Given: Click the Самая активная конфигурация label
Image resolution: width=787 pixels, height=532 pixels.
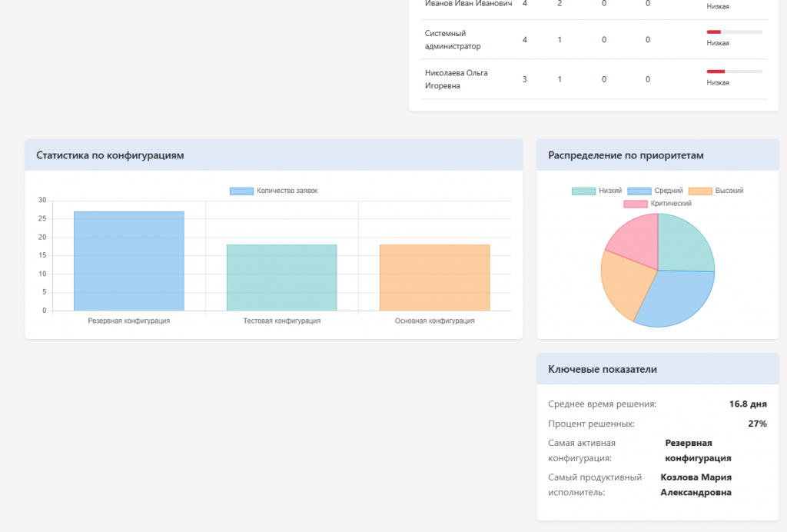Looking at the screenshot, I should [582, 451].
